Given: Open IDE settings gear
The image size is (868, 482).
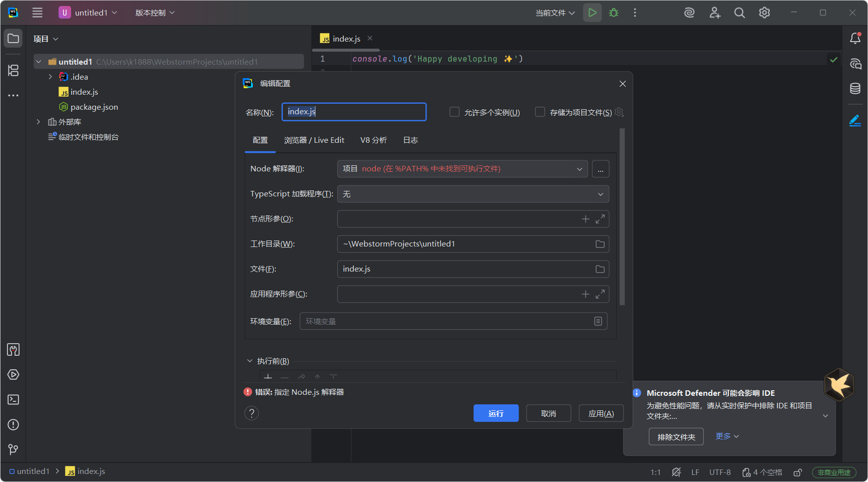Looking at the screenshot, I should 764,13.
